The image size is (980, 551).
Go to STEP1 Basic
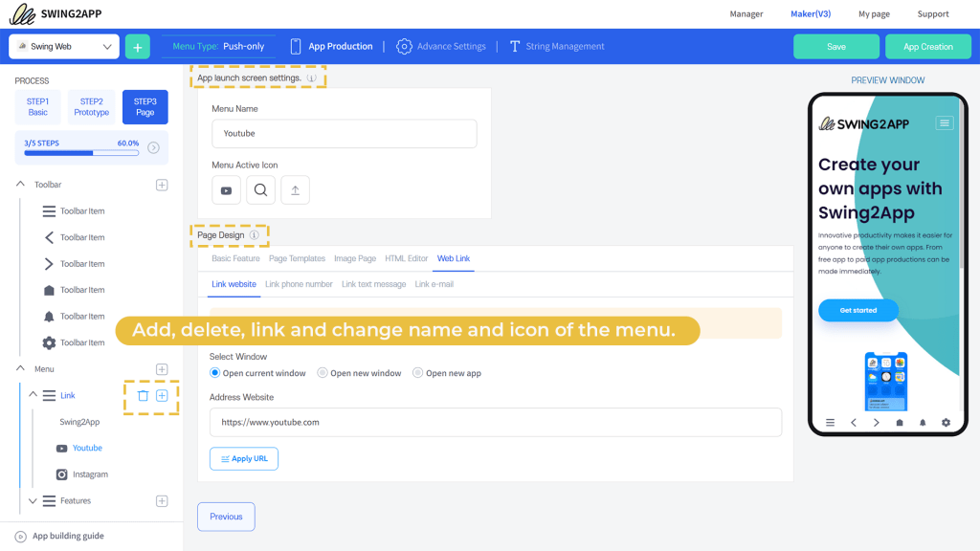(x=37, y=107)
